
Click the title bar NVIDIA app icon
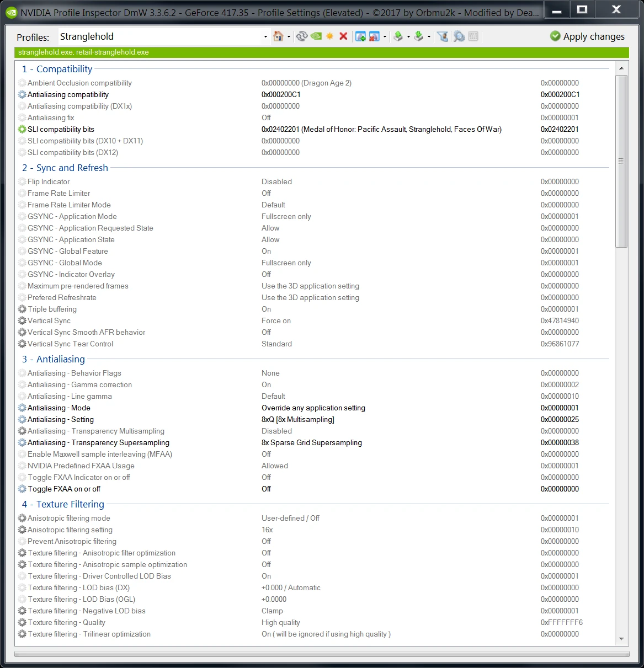point(11,12)
